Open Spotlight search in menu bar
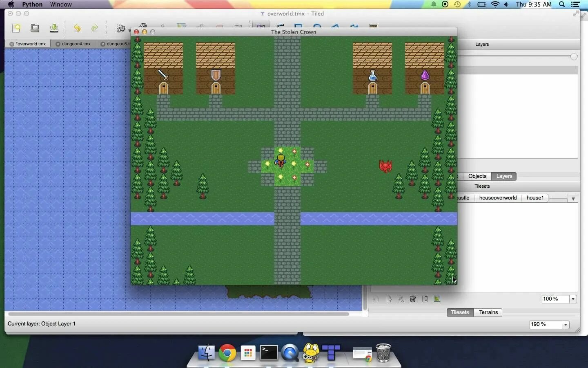The image size is (588, 368). coord(562,4)
